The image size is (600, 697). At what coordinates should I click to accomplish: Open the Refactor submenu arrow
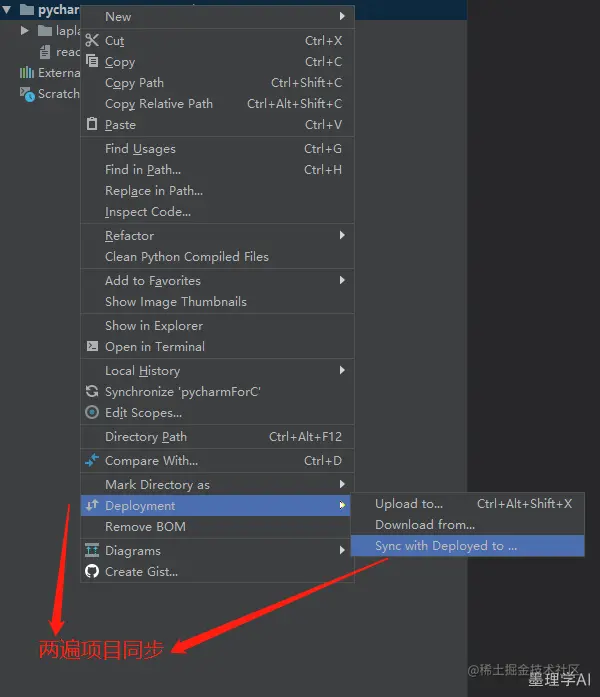[x=342, y=235]
